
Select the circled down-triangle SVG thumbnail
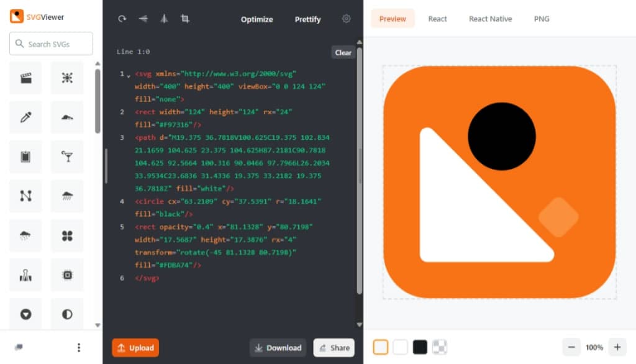[x=25, y=314]
